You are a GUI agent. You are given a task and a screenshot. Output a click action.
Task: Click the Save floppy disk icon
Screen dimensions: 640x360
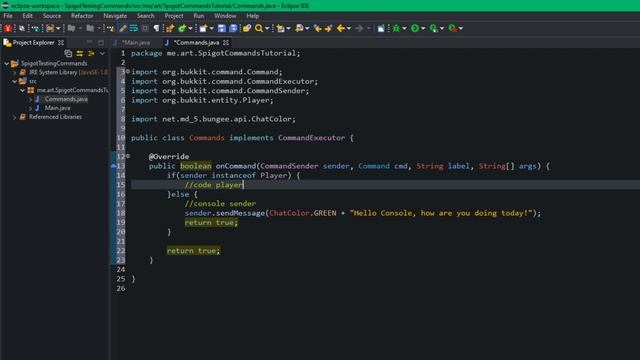[222, 28]
